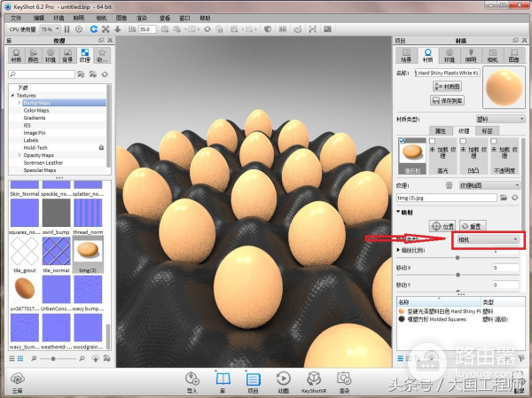Click the 材质图 material graph button
Viewport: 532px width, 398px height.
(448, 87)
